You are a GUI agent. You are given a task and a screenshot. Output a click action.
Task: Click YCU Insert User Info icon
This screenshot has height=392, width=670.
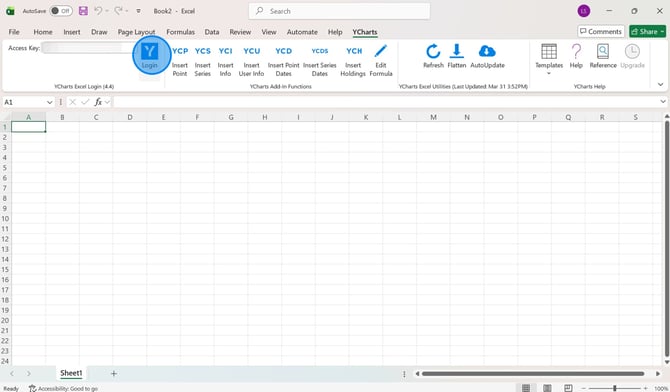click(x=252, y=51)
